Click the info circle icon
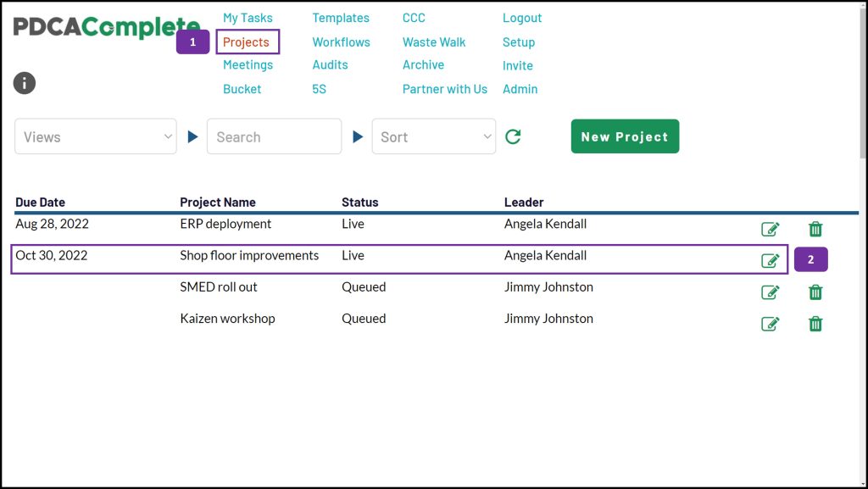This screenshot has height=489, width=868. [x=25, y=84]
